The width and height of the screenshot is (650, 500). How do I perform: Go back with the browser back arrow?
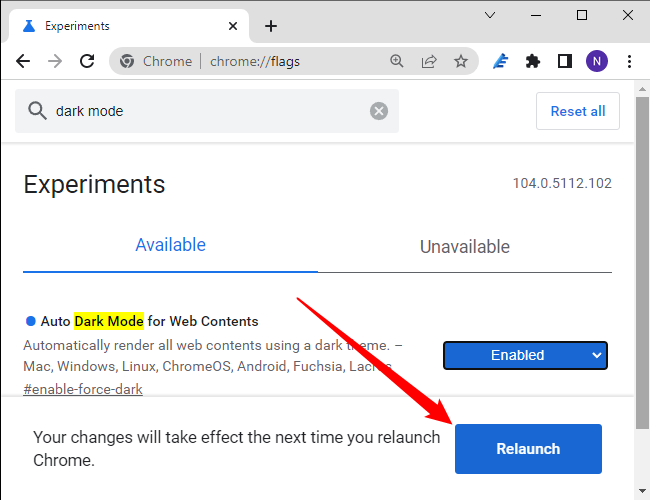point(23,61)
